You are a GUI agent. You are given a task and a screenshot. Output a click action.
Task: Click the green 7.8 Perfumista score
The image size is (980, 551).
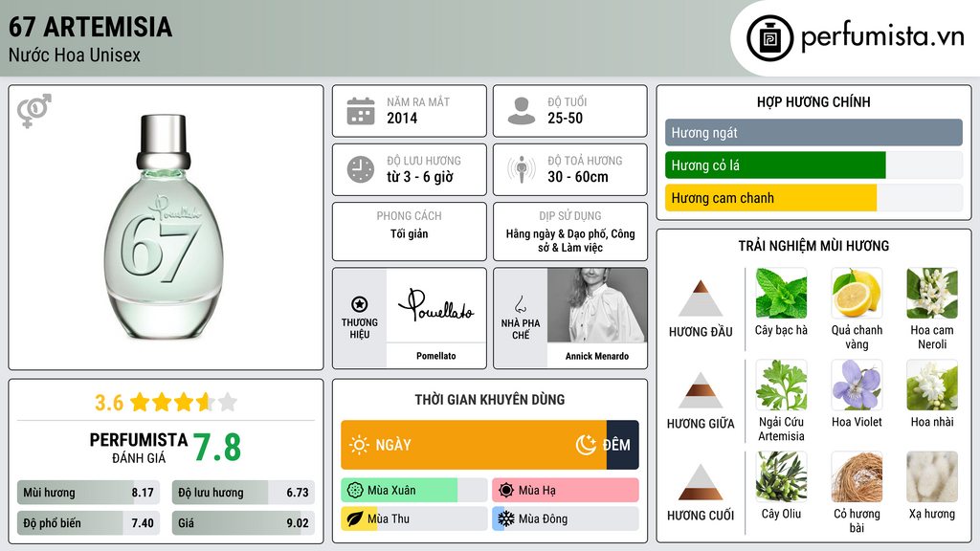(217, 448)
